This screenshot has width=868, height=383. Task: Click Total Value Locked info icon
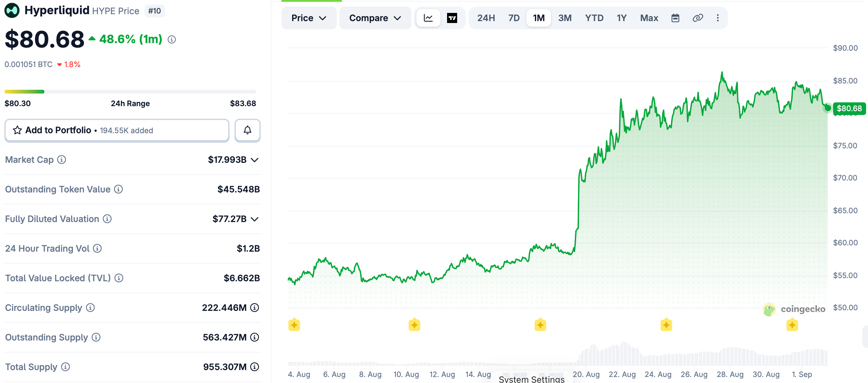point(119,278)
